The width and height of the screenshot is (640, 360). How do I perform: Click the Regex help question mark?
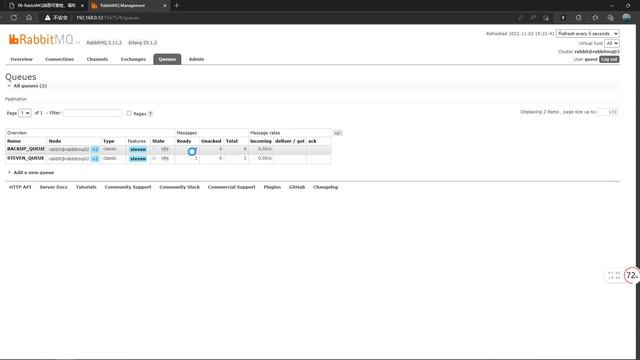click(150, 114)
